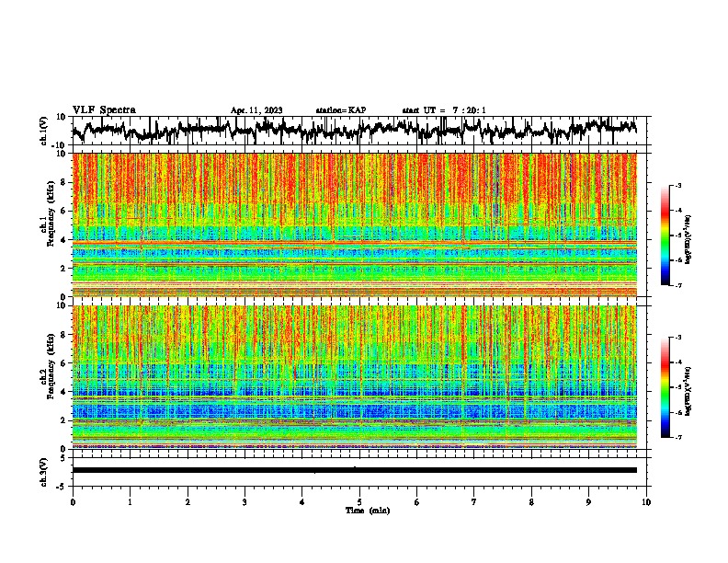Click the -3 label on ch.2 colorbar
Image resolution: width=728 pixels, height=563 pixels.
click(678, 338)
